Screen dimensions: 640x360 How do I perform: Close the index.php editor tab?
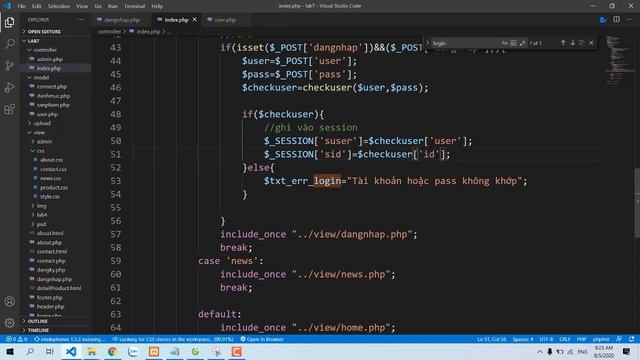[x=195, y=20]
